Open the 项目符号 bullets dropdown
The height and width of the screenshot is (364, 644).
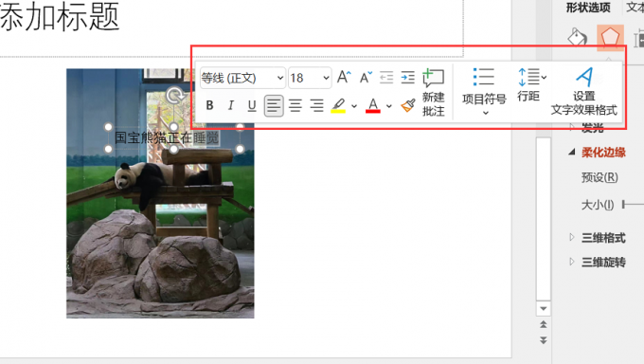(x=484, y=92)
